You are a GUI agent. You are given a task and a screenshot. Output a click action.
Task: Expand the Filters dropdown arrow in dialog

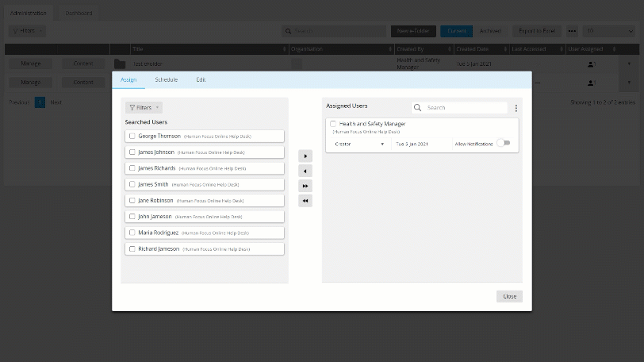point(158,107)
